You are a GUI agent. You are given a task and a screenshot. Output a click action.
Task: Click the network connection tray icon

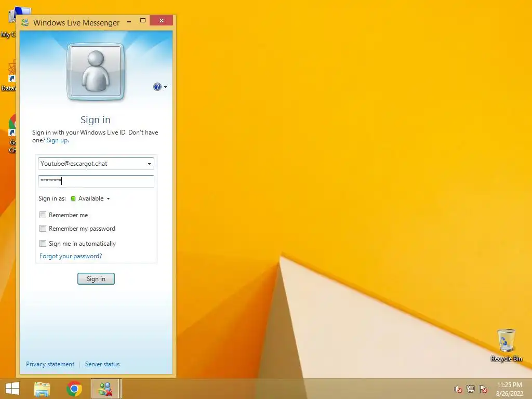[x=471, y=389]
